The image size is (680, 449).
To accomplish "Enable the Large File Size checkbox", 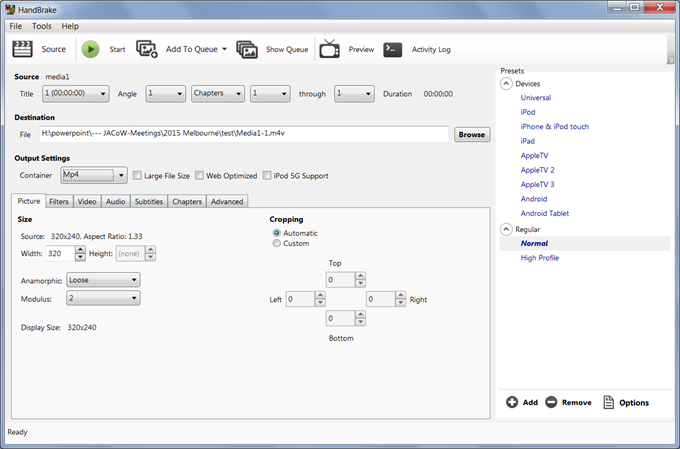I will 138,176.
